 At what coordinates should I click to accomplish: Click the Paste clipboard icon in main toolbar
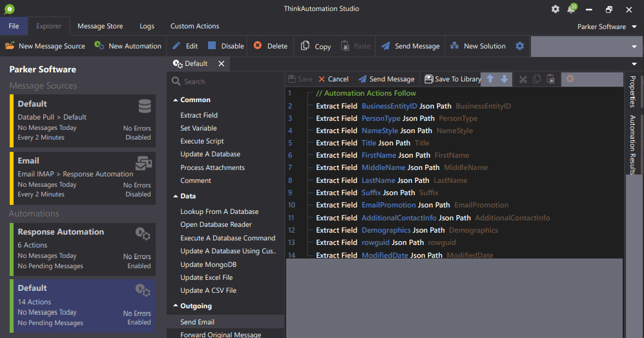pos(345,46)
